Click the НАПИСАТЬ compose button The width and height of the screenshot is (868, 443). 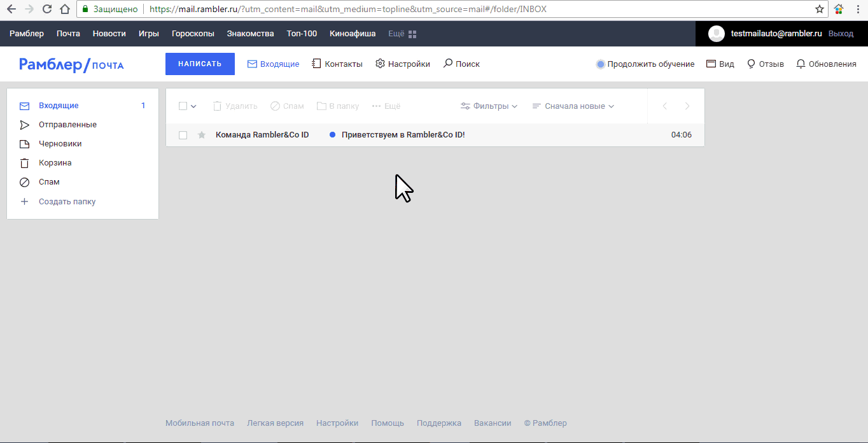coord(200,64)
